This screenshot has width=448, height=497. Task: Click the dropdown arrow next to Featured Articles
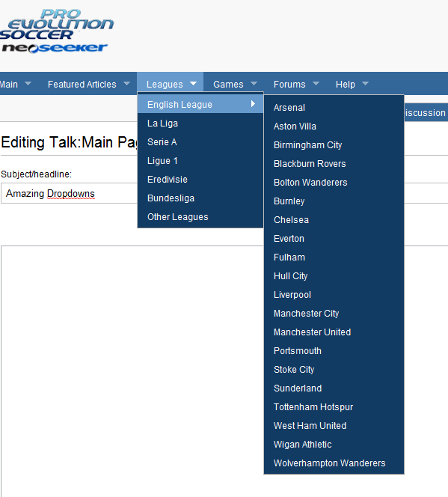126,83
